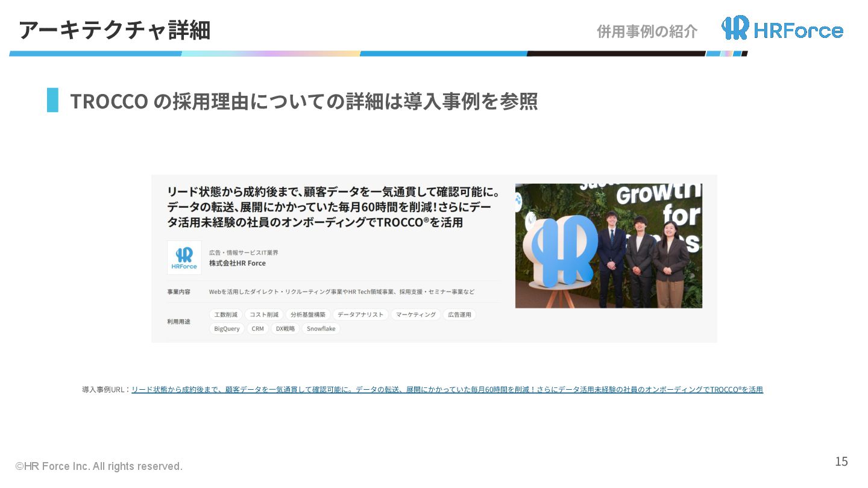Screen dimensions: 868x488
Task: Select the マーケティング tag
Action: point(416,314)
